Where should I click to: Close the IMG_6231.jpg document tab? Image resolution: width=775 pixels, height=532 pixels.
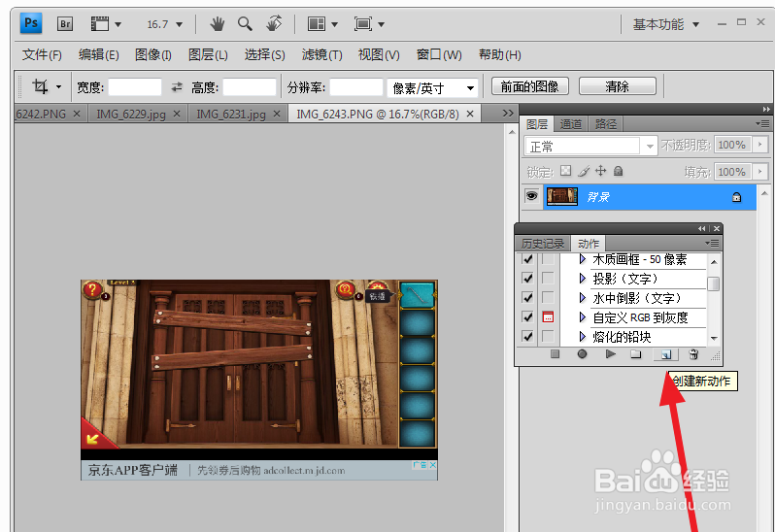(x=277, y=114)
